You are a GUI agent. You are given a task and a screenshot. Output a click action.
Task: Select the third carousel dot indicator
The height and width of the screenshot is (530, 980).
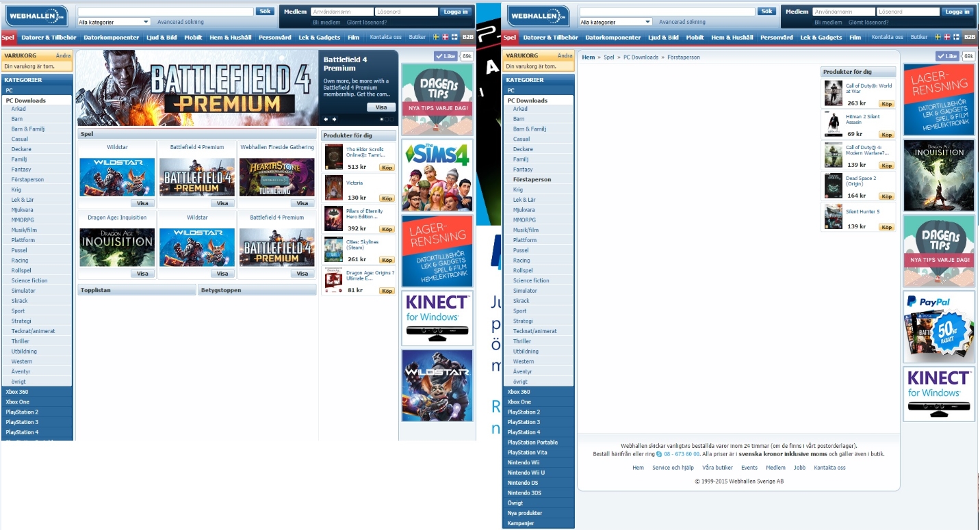click(x=392, y=119)
